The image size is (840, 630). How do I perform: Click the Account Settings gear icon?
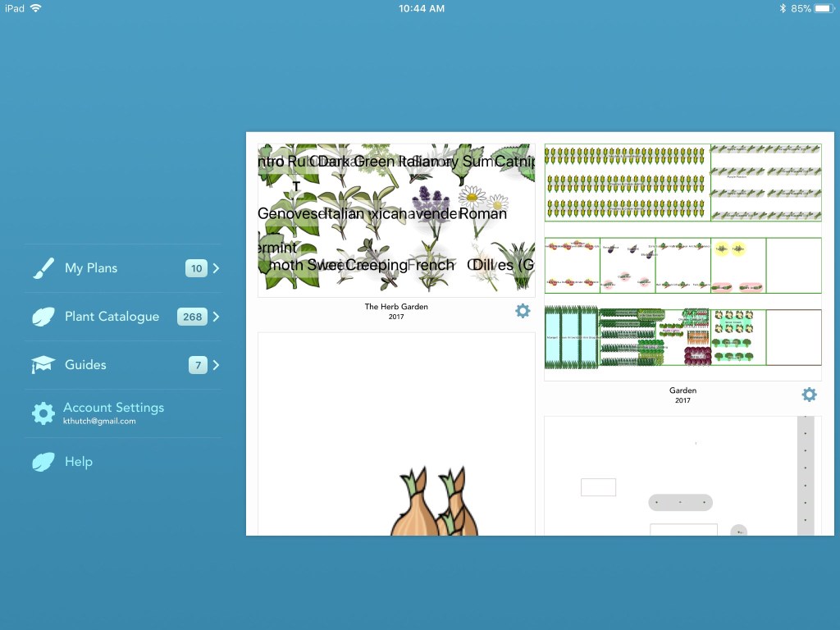pyautogui.click(x=43, y=413)
